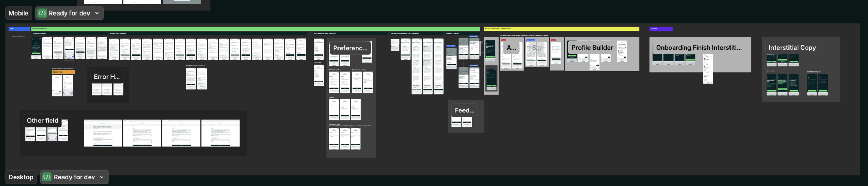Open "The latest design is here" link
This screenshot has width=868, height=186.
(507, 35)
